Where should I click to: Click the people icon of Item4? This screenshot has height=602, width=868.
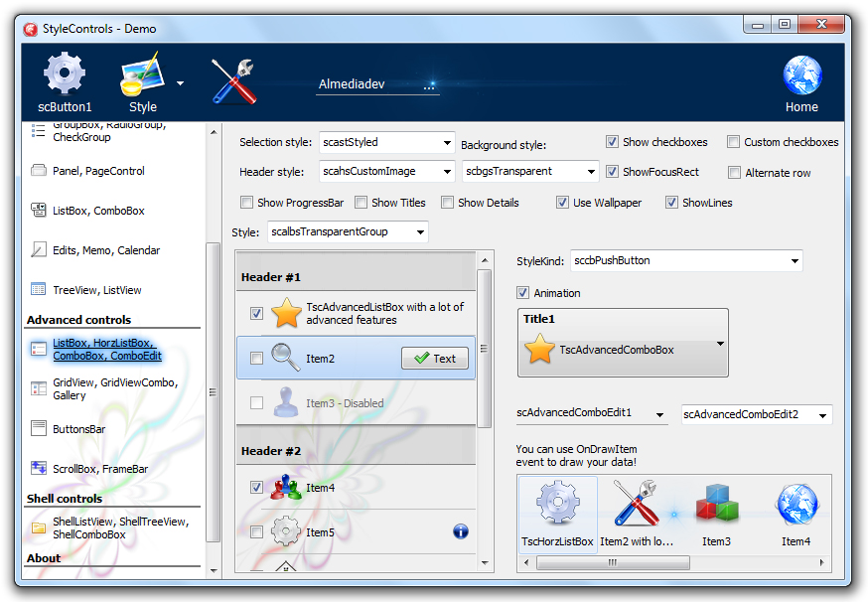pos(286,487)
